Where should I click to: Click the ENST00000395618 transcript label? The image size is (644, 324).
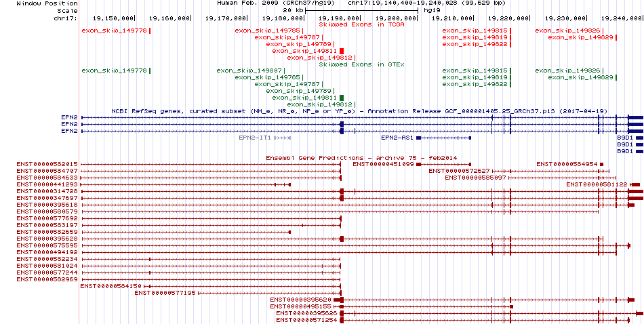click(47, 205)
